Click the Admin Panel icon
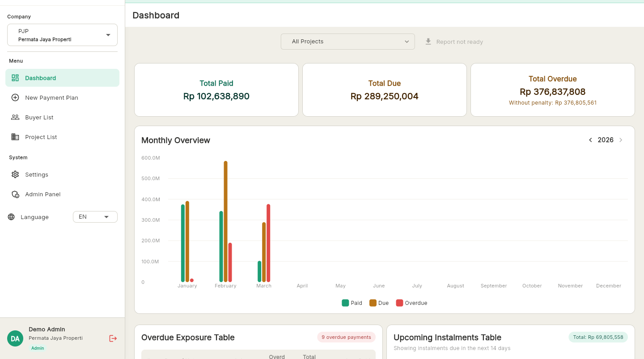644x359 pixels. [15, 194]
